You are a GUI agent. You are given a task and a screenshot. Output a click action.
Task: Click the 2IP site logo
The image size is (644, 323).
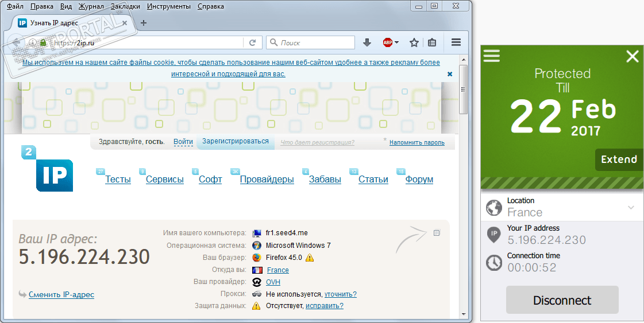point(47,169)
